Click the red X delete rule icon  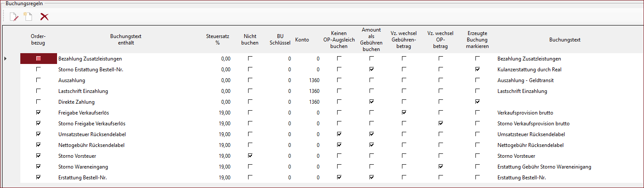click(44, 17)
